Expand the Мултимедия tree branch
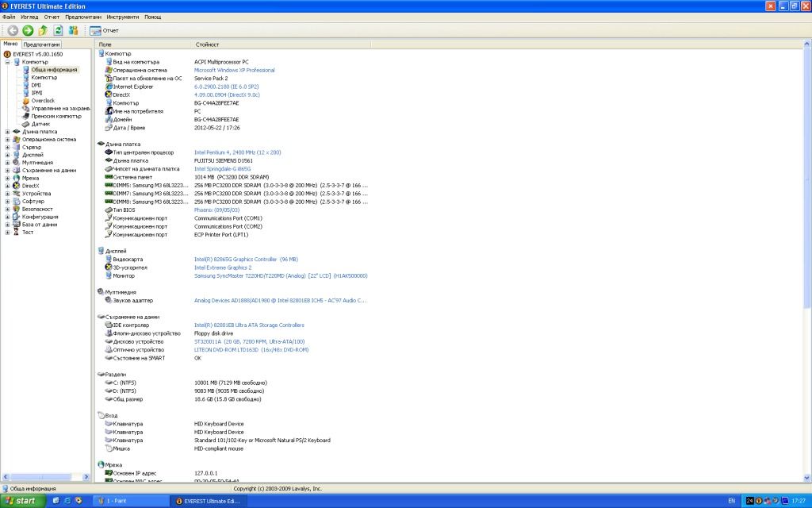812x508 pixels. point(7,162)
